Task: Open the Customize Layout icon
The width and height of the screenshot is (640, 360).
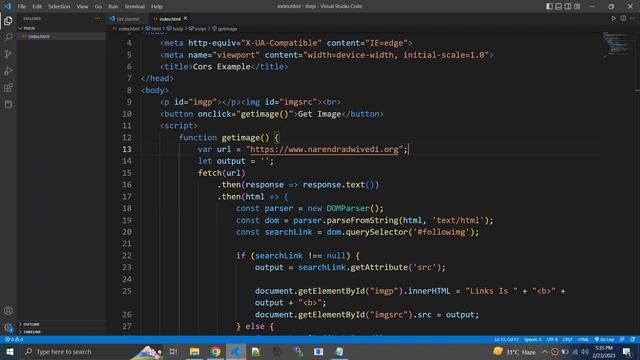Action: (x=577, y=6)
